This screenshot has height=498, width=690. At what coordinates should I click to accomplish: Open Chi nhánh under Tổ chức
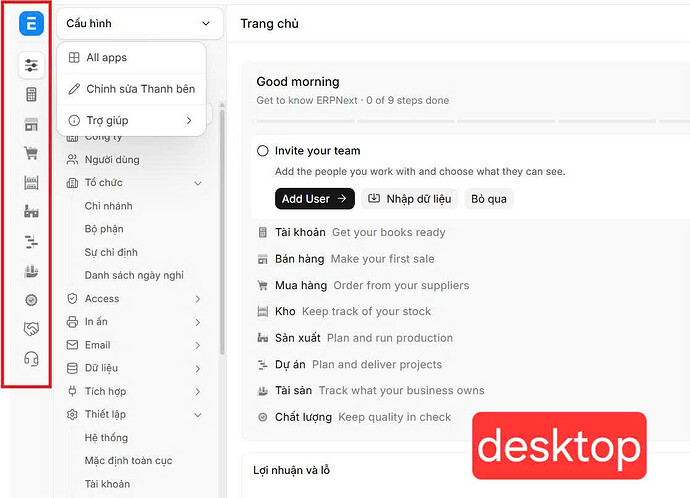pos(108,206)
